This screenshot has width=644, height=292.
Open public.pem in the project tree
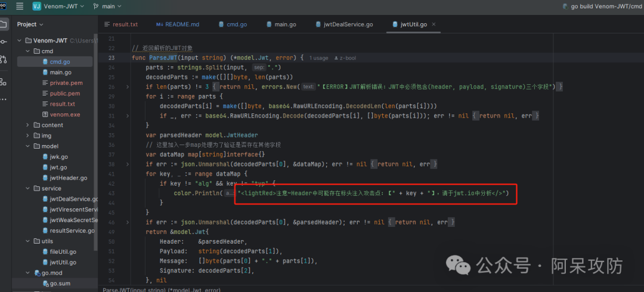pos(61,93)
